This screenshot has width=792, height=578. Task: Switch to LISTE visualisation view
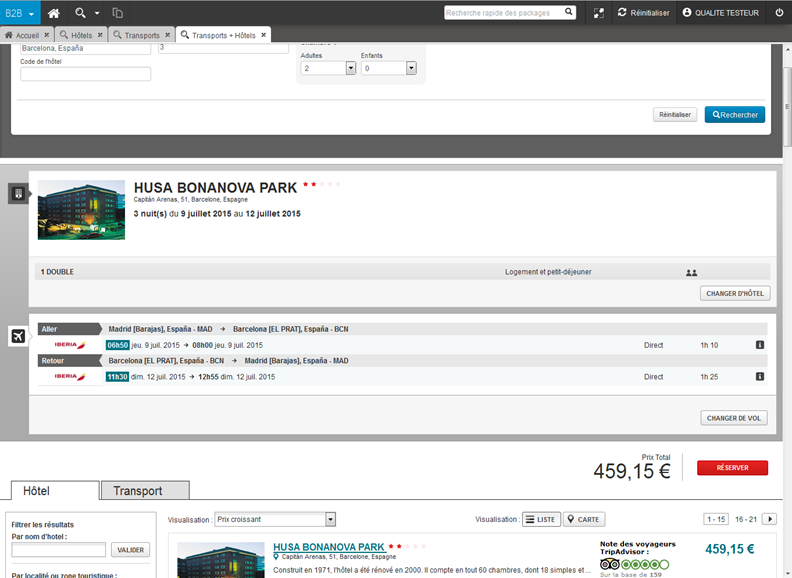tap(541, 519)
